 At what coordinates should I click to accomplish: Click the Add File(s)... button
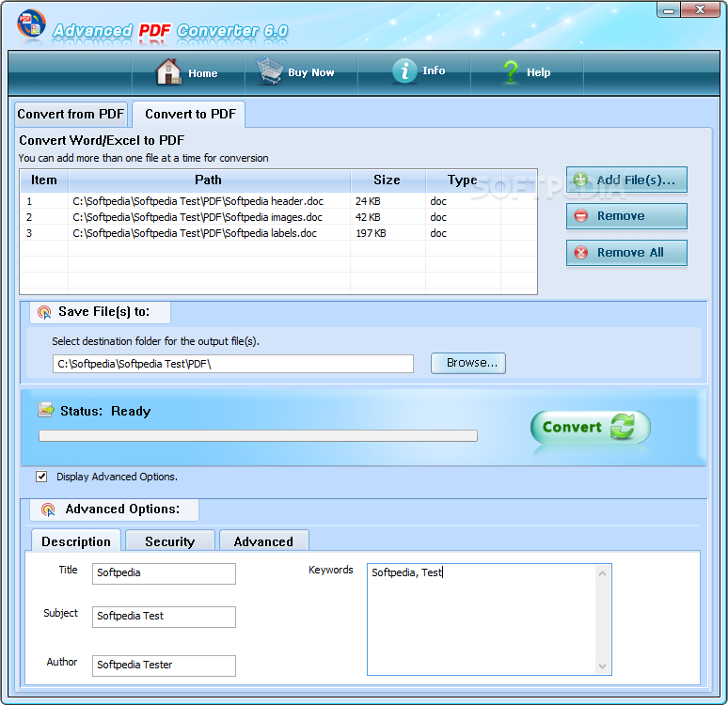pyautogui.click(x=626, y=180)
